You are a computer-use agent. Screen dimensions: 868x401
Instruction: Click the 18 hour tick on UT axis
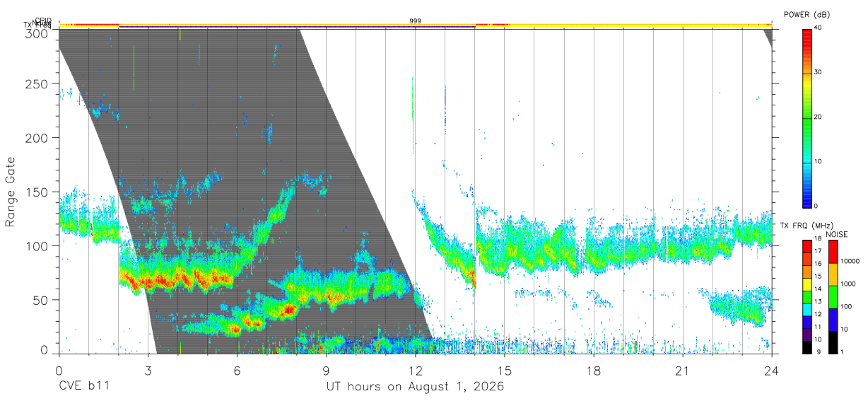pyautogui.click(x=594, y=371)
